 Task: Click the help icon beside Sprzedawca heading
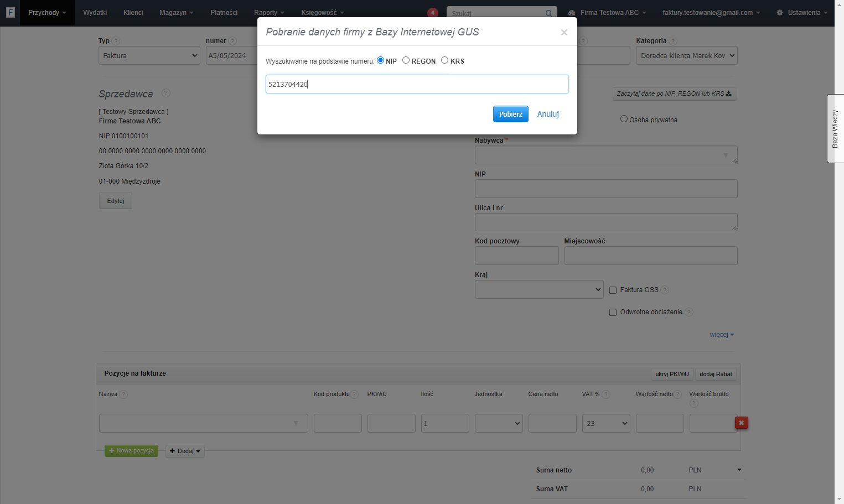(x=166, y=93)
